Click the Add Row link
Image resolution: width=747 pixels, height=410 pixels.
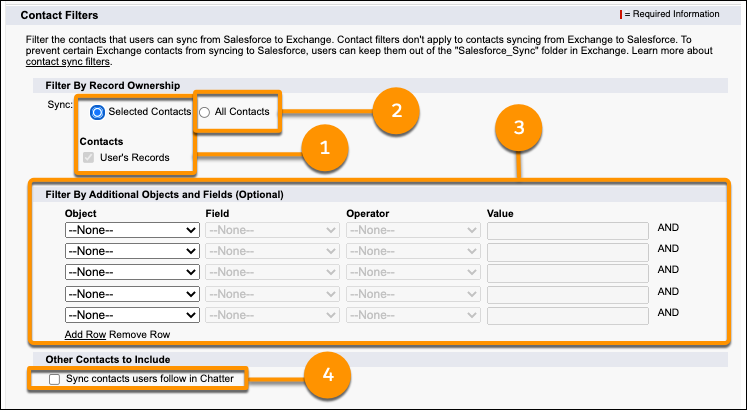click(85, 334)
